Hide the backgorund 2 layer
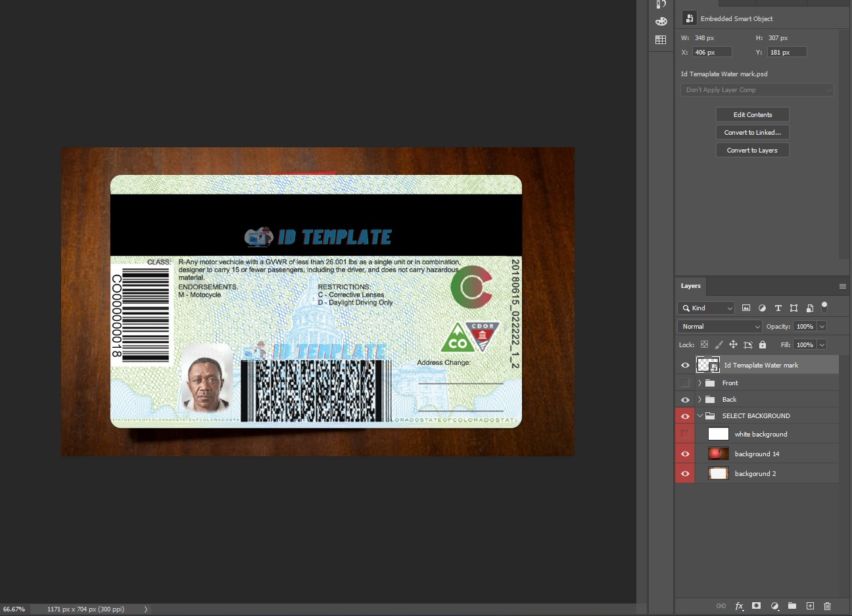Image resolution: width=852 pixels, height=616 pixels. click(685, 473)
